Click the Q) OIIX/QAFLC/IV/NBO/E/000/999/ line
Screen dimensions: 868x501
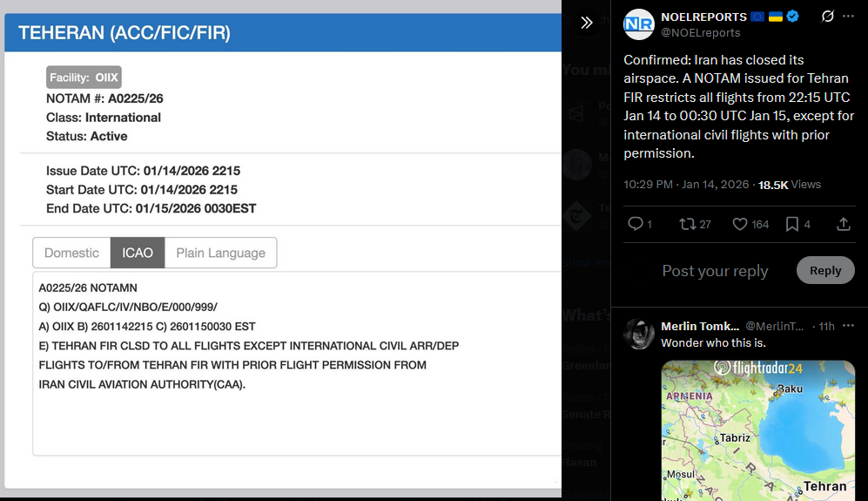pos(128,307)
